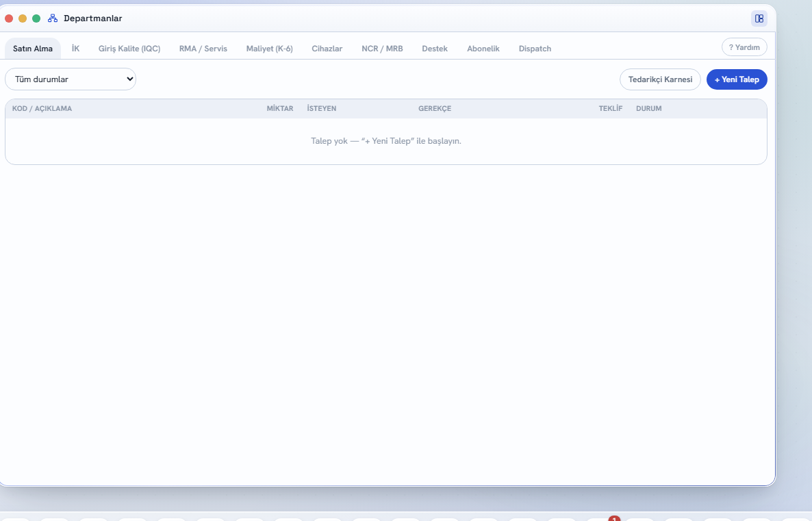Click the MİKTAR column header

click(x=279, y=109)
